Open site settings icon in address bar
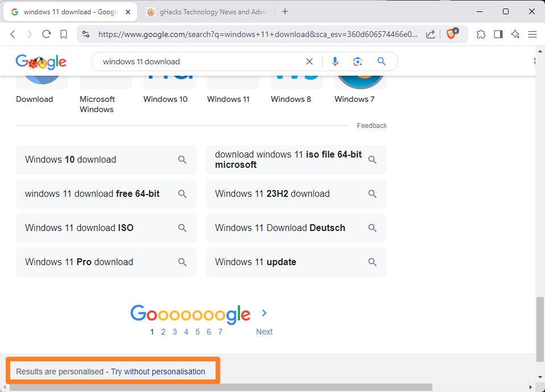This screenshot has width=545, height=392. (86, 34)
